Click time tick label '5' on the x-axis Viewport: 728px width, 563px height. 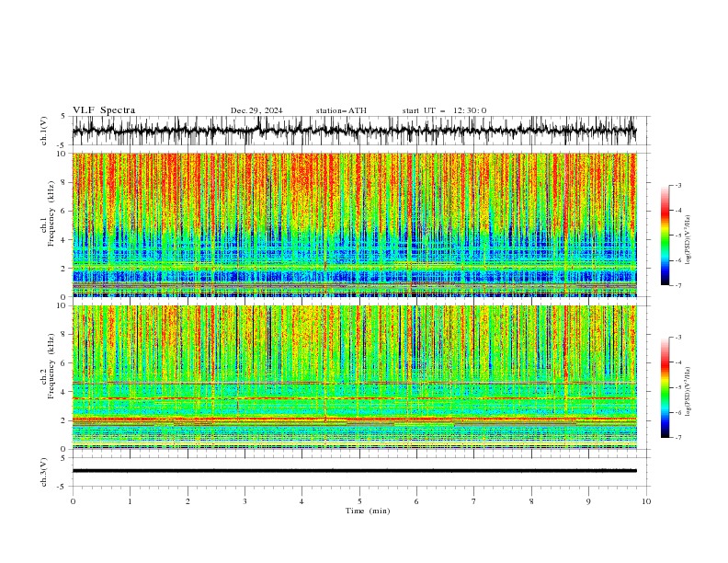(359, 501)
